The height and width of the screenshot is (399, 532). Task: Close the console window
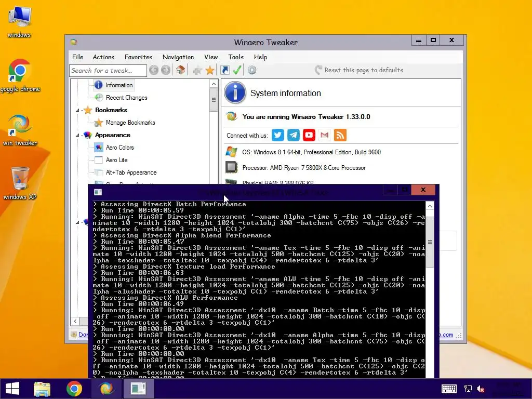click(423, 190)
